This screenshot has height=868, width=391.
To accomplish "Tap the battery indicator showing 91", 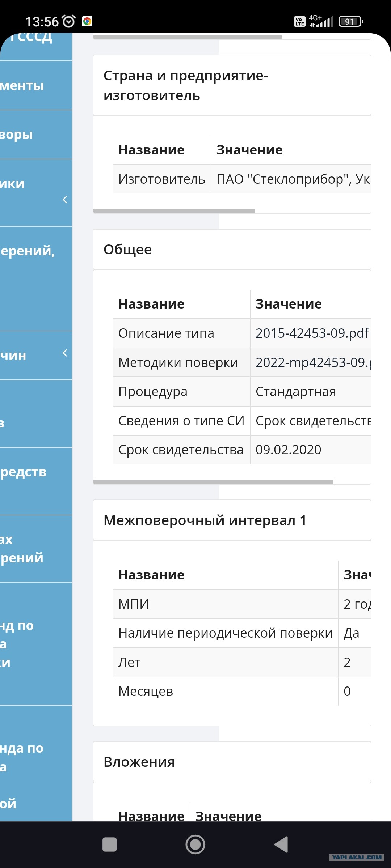I will coord(350,22).
